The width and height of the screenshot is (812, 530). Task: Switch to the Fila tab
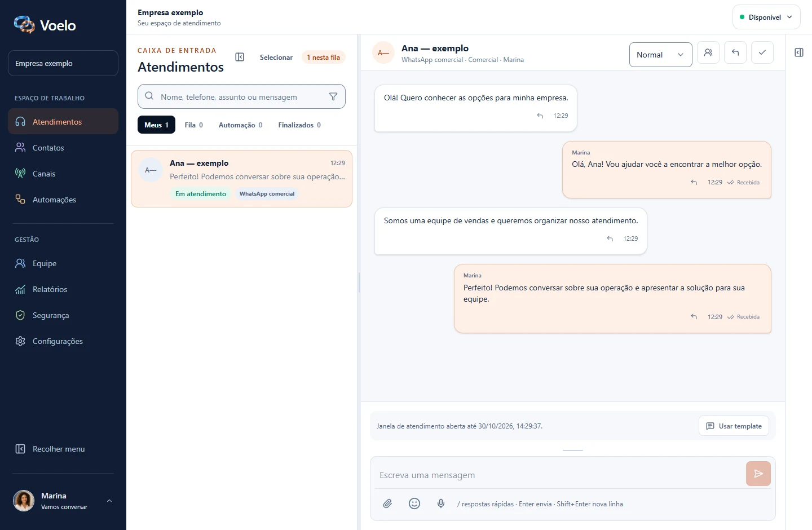click(193, 125)
